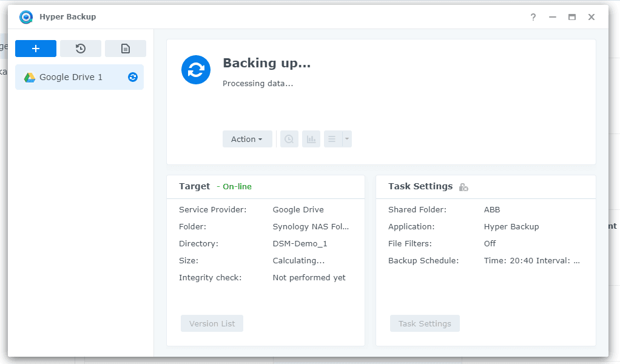Click the task settings lock icon
Viewport: 620px width, 364px height.
(x=463, y=187)
